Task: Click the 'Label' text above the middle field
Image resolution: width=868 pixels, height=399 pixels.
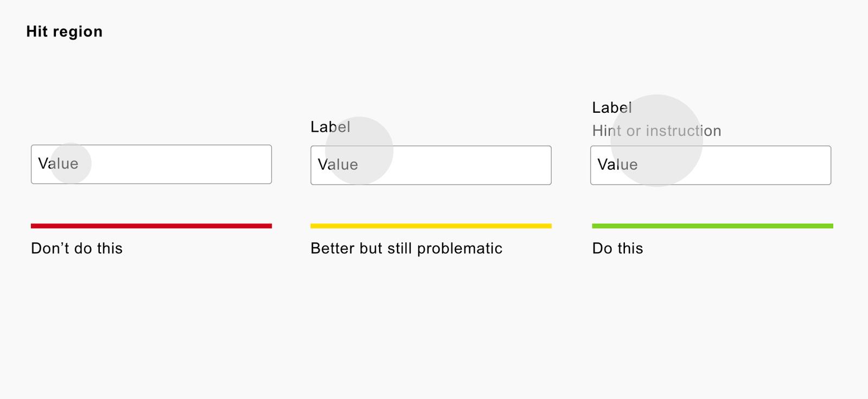Action: 330,127
